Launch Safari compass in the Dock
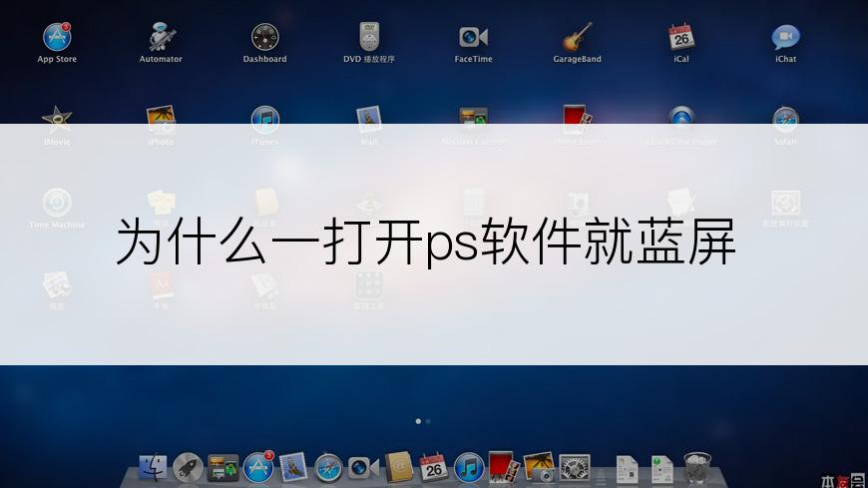868x488 pixels. pos(328,466)
